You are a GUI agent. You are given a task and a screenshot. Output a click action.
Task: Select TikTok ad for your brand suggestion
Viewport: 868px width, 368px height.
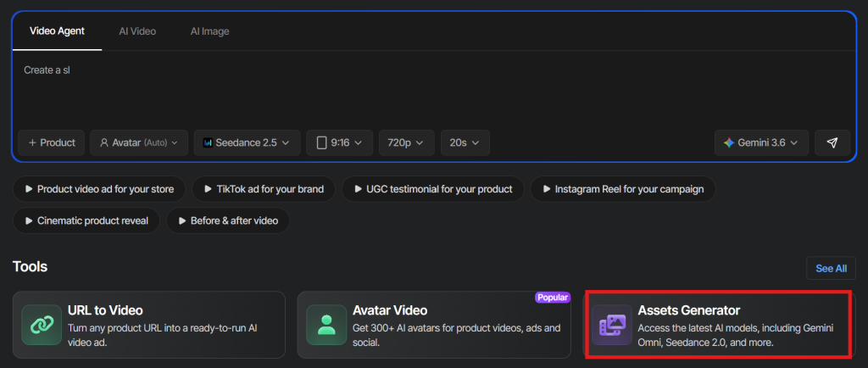(x=264, y=189)
